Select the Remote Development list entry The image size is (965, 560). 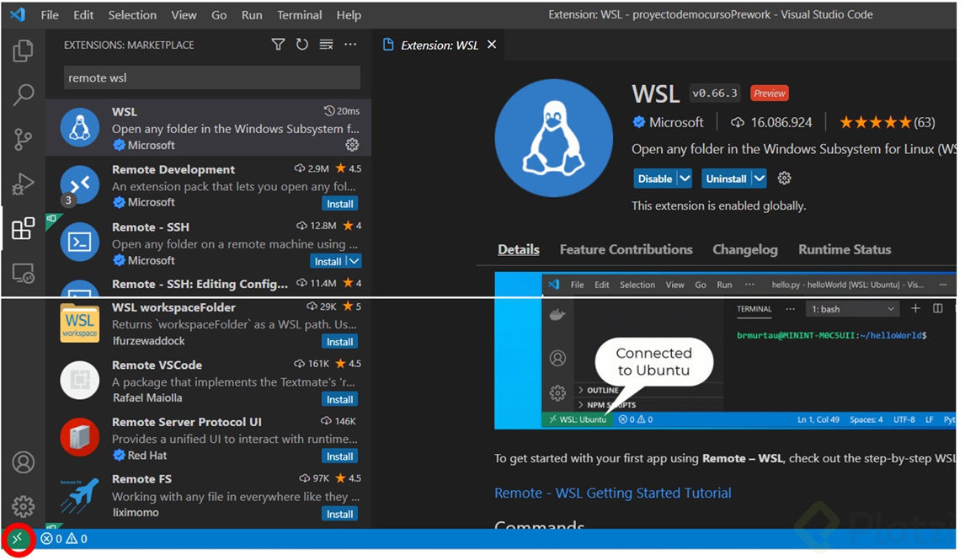(x=209, y=184)
